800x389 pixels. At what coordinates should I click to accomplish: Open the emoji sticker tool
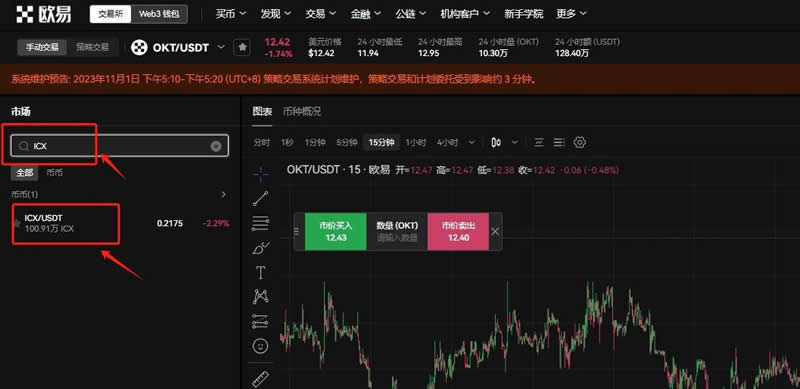pyautogui.click(x=261, y=346)
